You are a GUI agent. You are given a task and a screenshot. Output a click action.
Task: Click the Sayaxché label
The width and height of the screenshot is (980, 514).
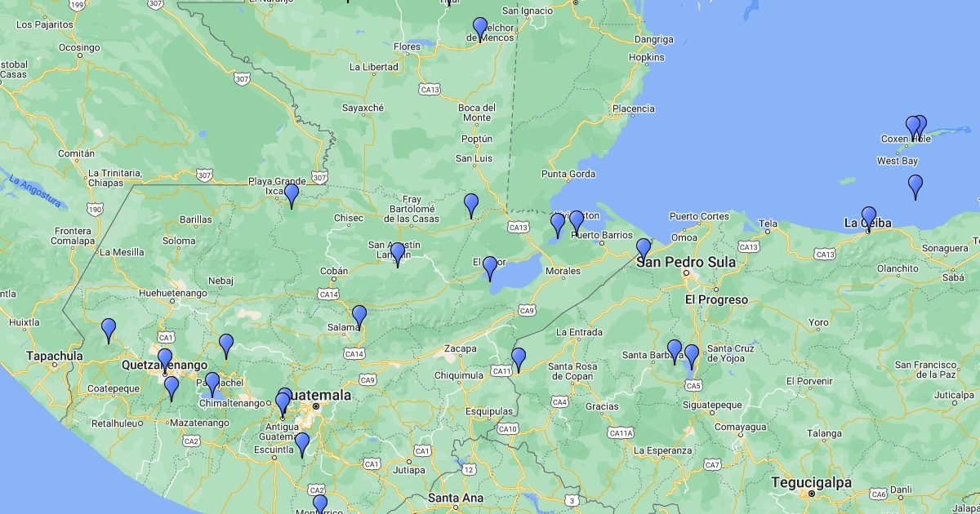tap(363, 108)
